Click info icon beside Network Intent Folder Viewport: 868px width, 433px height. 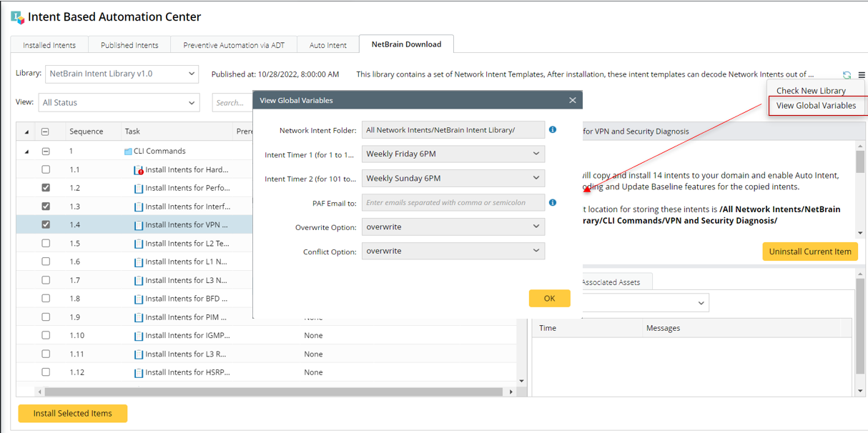click(x=553, y=130)
